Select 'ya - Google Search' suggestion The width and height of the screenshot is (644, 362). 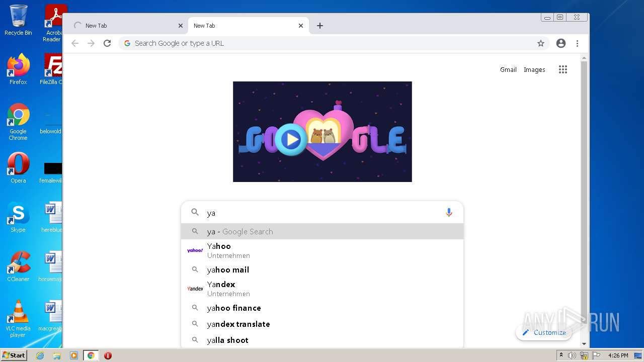tap(322, 231)
